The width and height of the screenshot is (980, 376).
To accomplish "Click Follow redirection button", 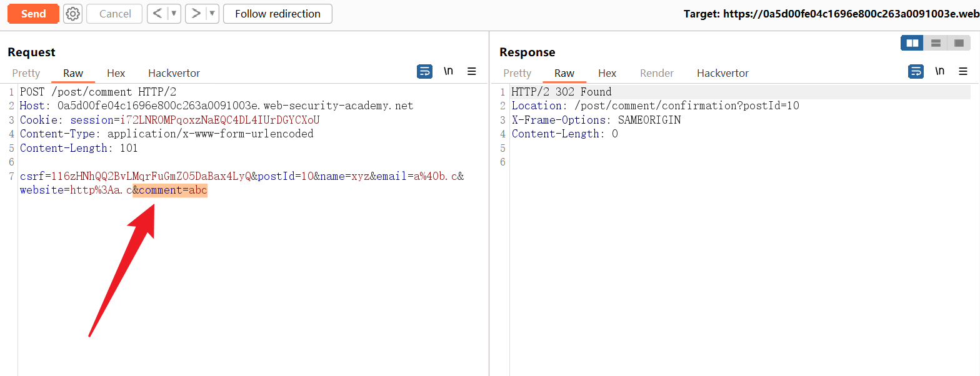I will point(277,14).
